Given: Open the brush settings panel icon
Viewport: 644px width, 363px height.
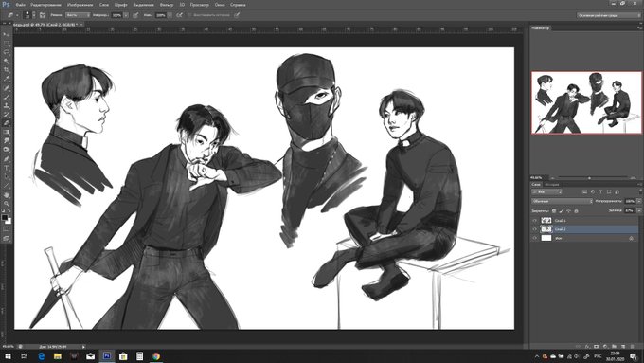Looking at the screenshot, I should tap(43, 15).
